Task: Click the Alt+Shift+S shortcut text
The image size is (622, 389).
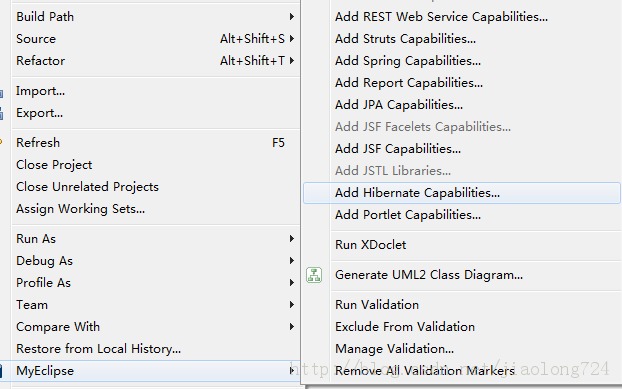Action: pos(252,38)
